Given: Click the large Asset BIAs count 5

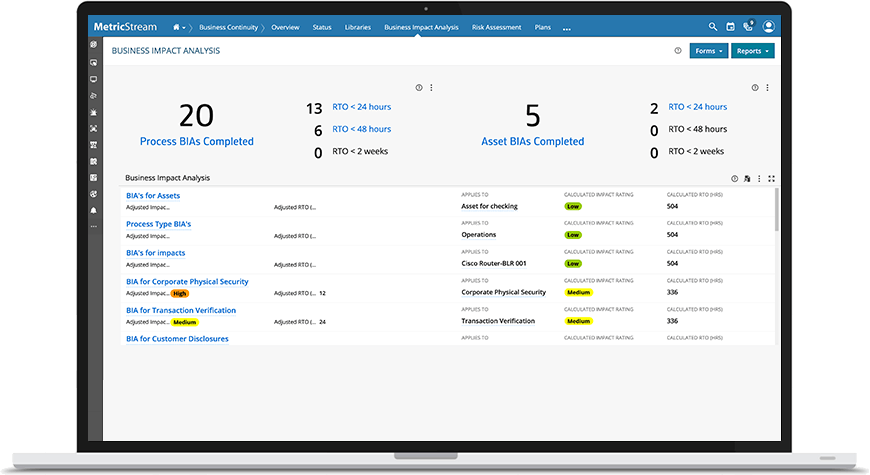Looking at the screenshot, I should (x=533, y=116).
